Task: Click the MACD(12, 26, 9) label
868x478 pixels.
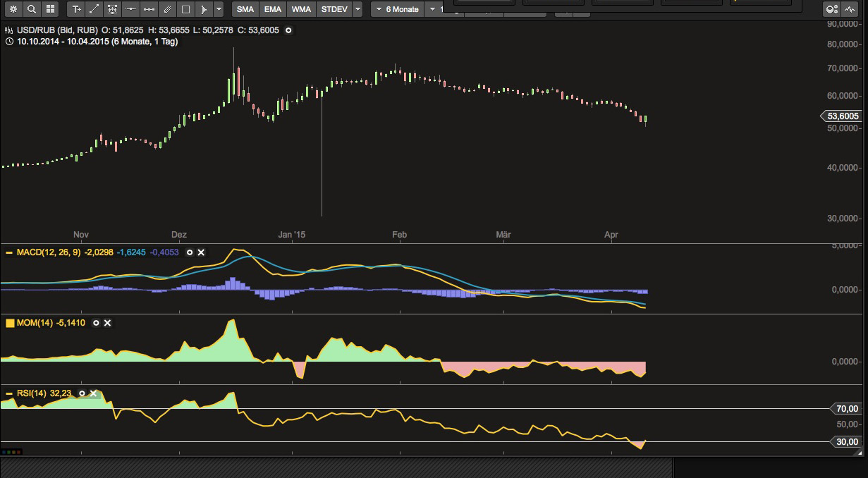Action: pos(49,252)
